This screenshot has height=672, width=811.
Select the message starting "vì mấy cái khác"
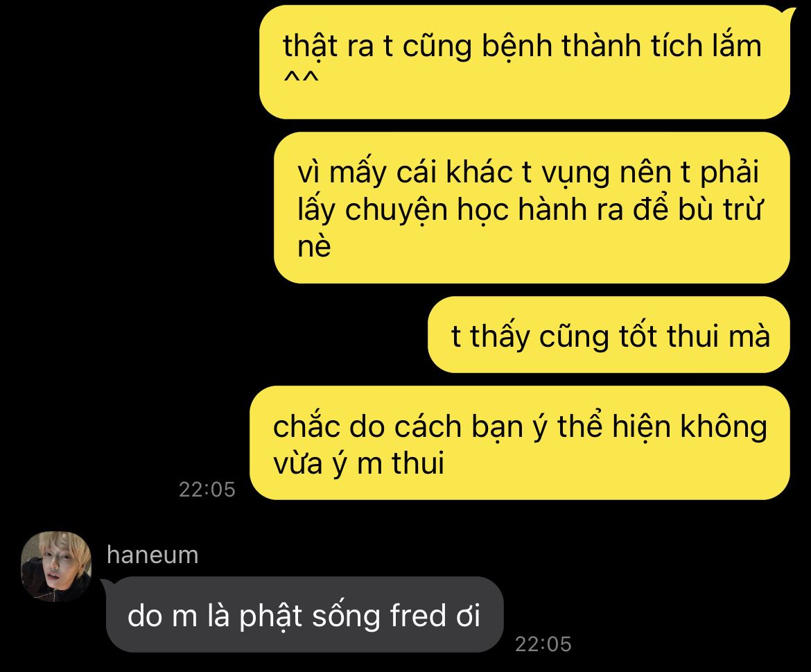[x=532, y=208]
